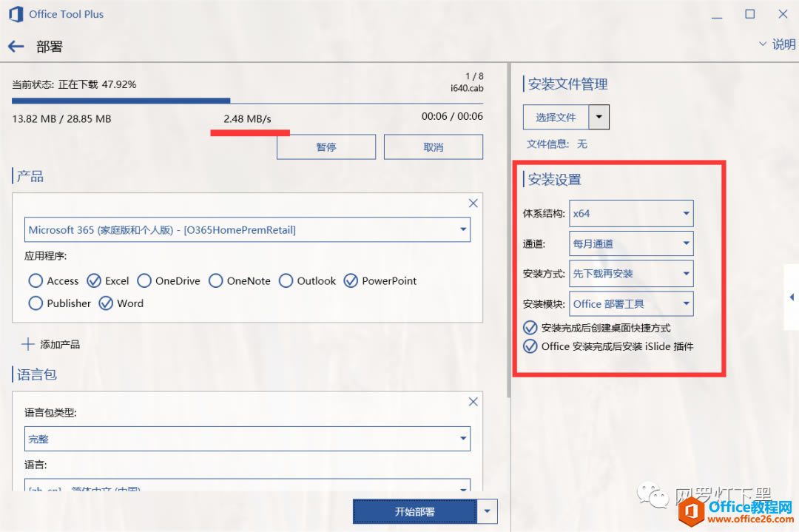The height and width of the screenshot is (532, 799).
Task: Tick the OneDrive application checkbox
Action: click(144, 280)
